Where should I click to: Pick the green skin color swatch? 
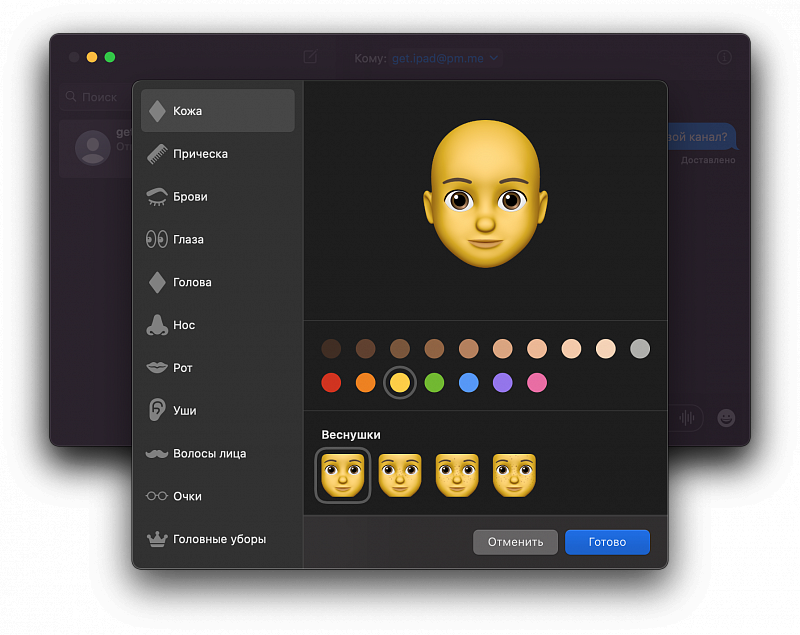[434, 383]
